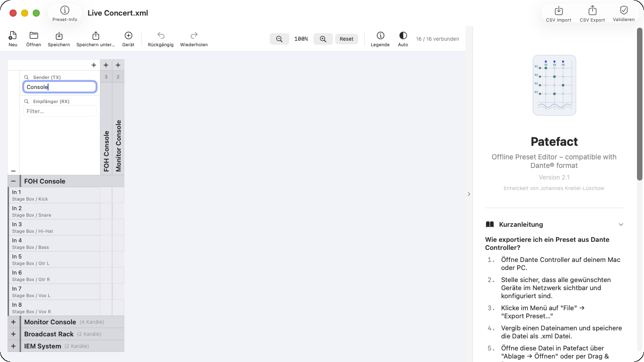Click the 16 / 16 verbunden status
Image resolution: width=644 pixels, height=362 pixels.
click(437, 39)
